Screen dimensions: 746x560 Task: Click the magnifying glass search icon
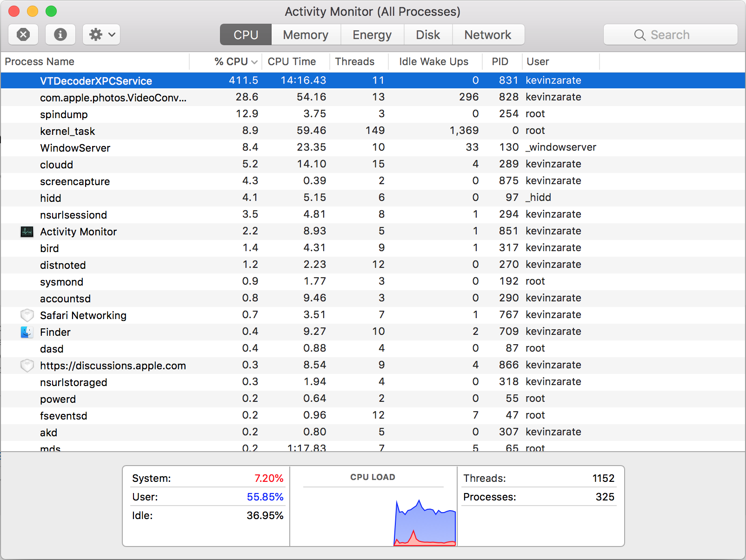click(639, 34)
